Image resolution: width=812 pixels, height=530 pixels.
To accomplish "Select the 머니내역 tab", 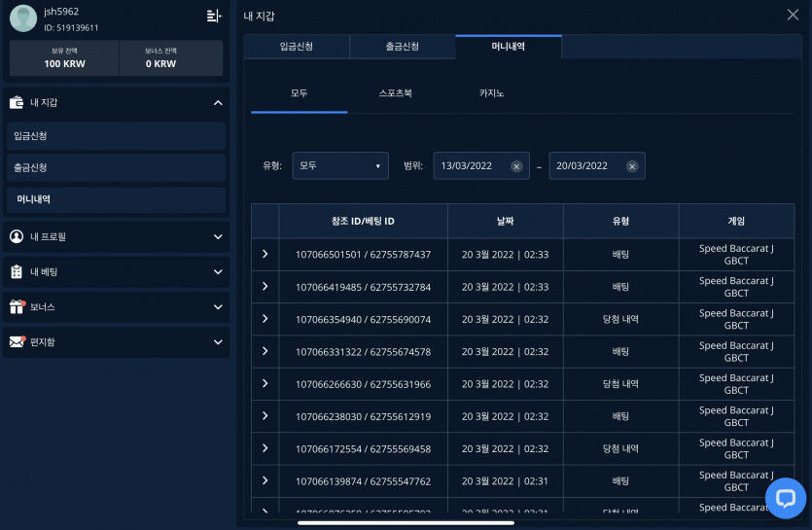I will (x=509, y=47).
